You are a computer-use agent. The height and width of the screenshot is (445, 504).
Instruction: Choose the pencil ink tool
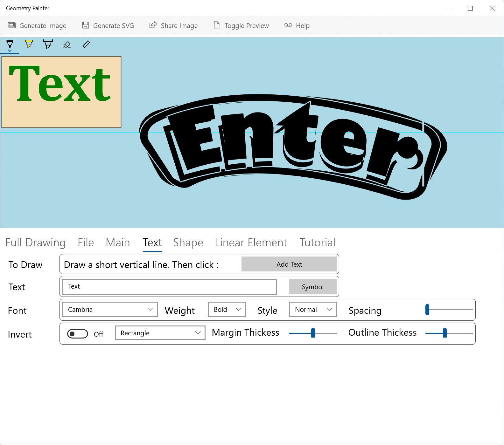click(48, 44)
